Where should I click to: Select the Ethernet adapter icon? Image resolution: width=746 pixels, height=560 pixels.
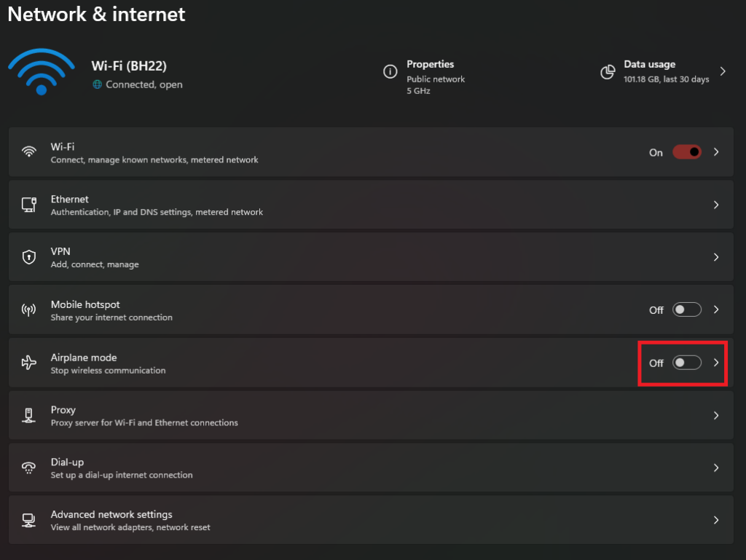(29, 205)
